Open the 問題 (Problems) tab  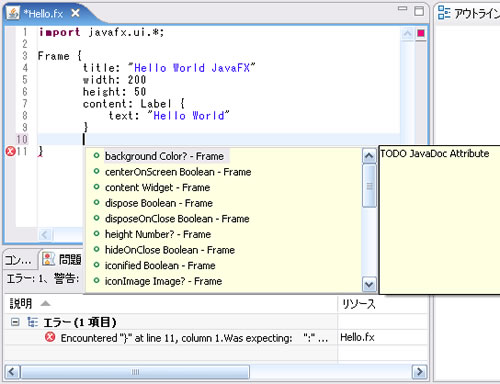coord(63,259)
